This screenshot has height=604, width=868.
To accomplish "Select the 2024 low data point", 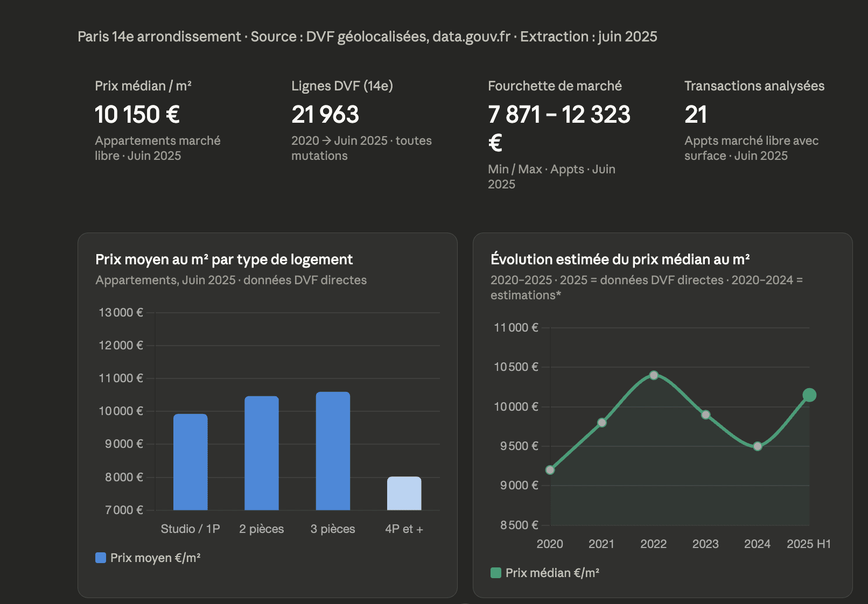I will [x=758, y=446].
